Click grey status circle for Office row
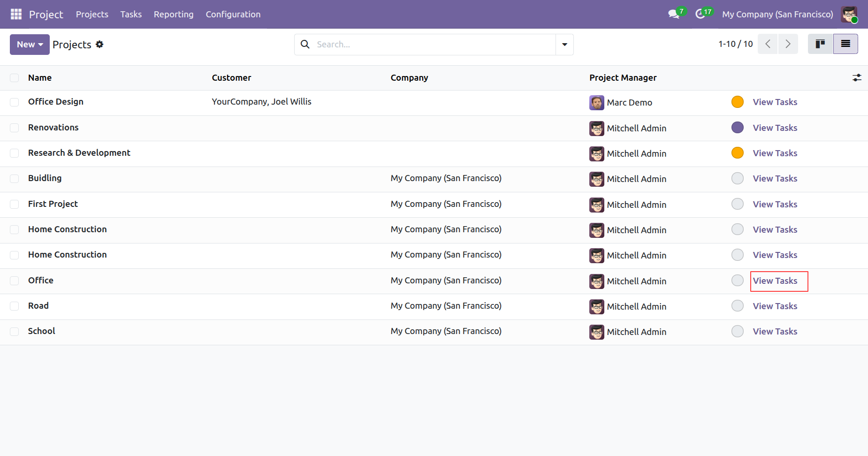Viewport: 868px width, 456px height. tap(738, 281)
